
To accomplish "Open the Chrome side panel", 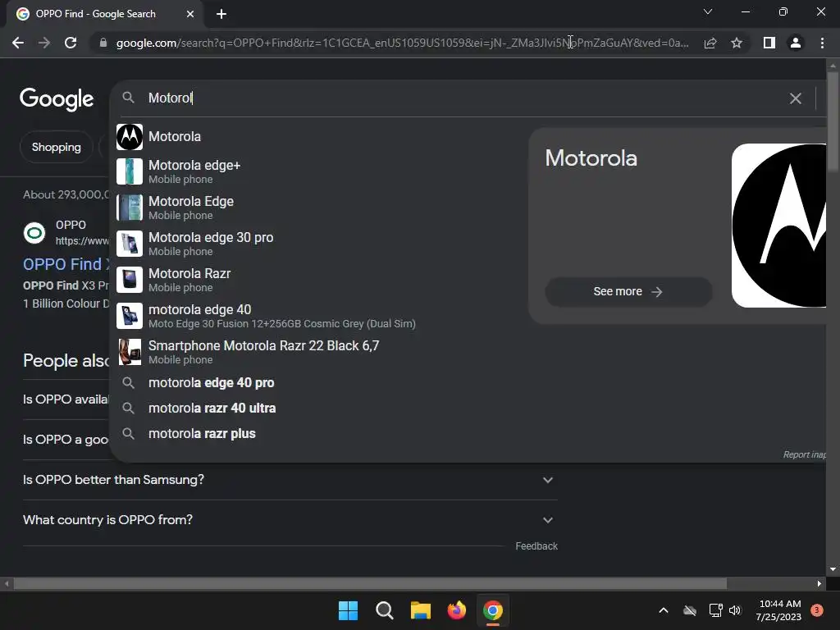I will click(x=769, y=43).
